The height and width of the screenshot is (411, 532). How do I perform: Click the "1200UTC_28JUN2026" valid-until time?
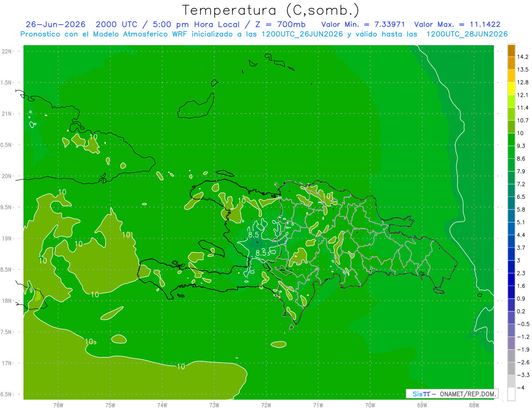click(467, 34)
